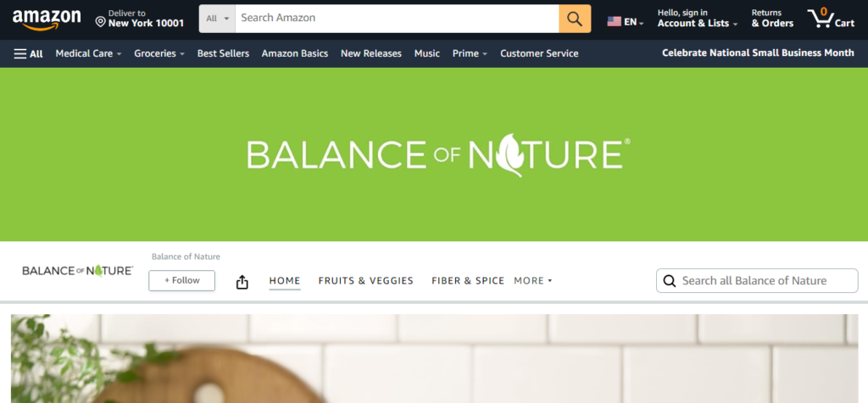Open the Medical Care dropdown

click(88, 53)
